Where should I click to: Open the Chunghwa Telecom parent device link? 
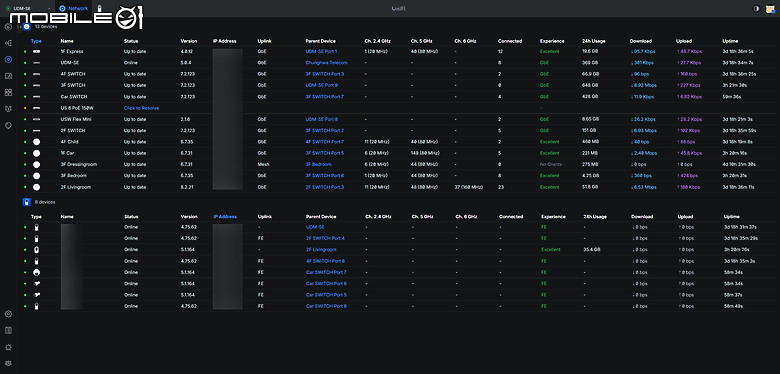pos(326,63)
